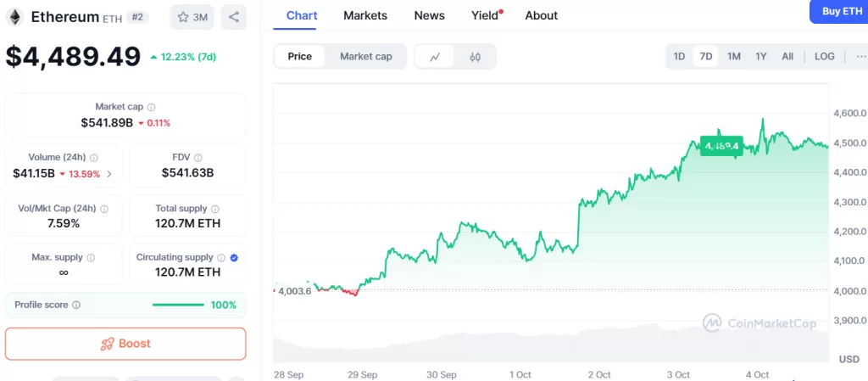Click the Buy ETH button

838,12
